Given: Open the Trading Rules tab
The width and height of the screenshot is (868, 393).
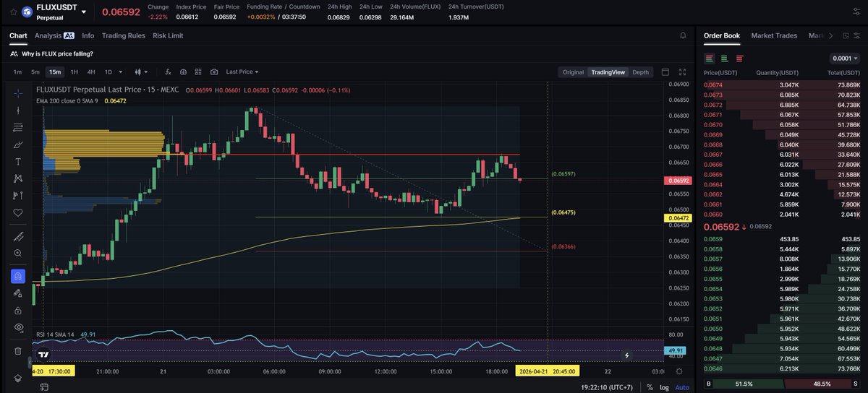Looking at the screenshot, I should [x=123, y=35].
